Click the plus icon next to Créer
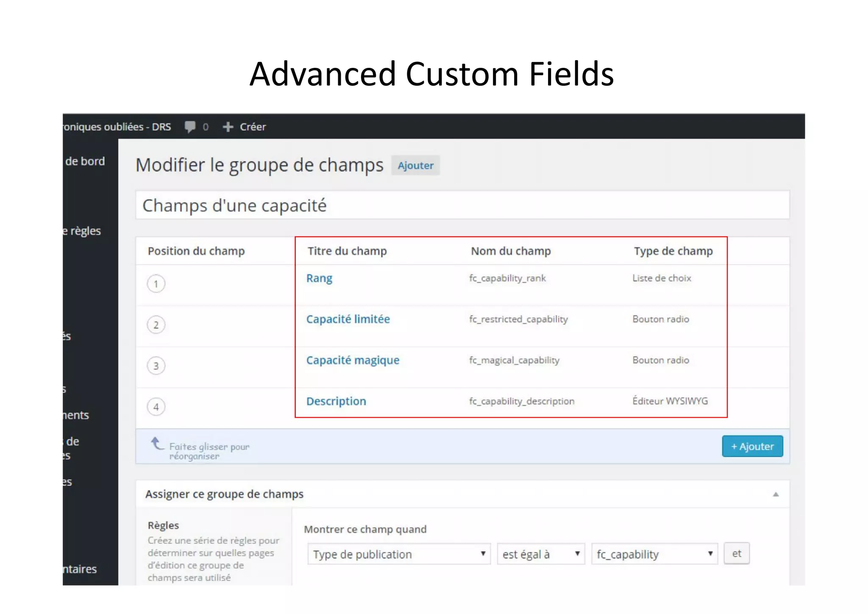This screenshot has height=614, width=868. (228, 127)
